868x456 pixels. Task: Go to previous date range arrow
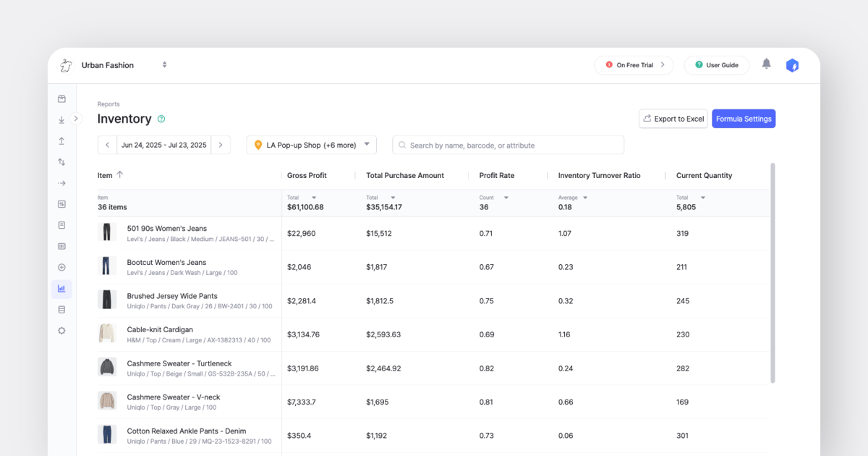107,145
